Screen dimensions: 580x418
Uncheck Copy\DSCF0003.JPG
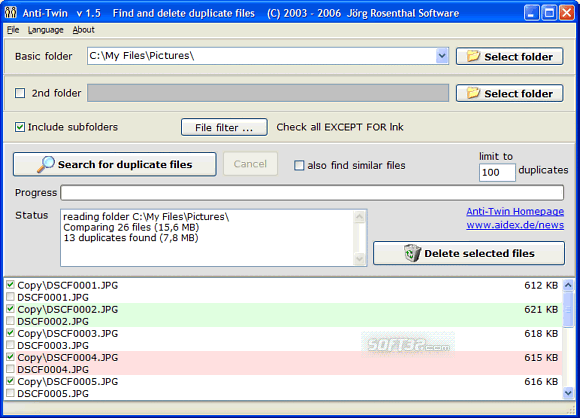click(10, 333)
